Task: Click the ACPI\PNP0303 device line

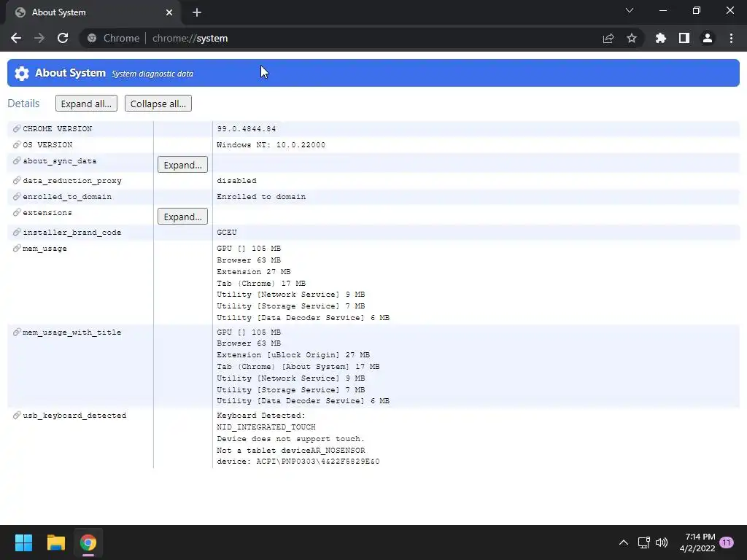Action: [x=298, y=462]
